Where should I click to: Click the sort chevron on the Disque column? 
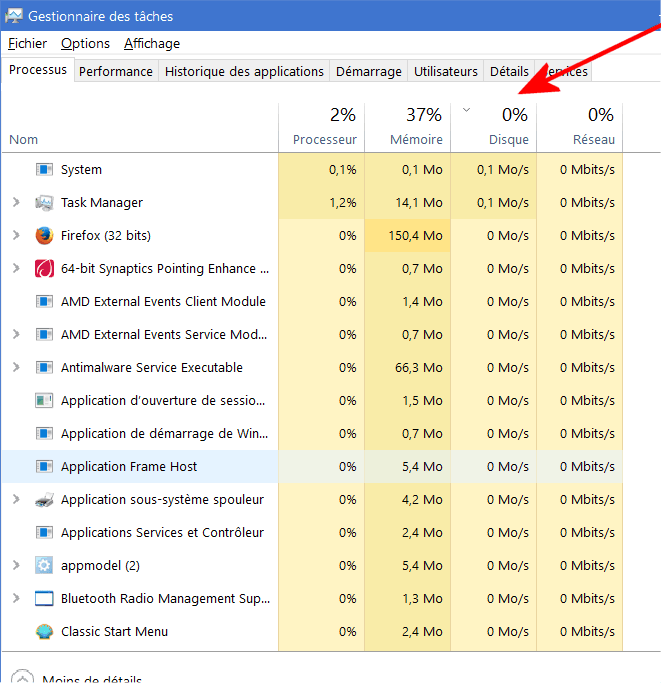click(466, 110)
